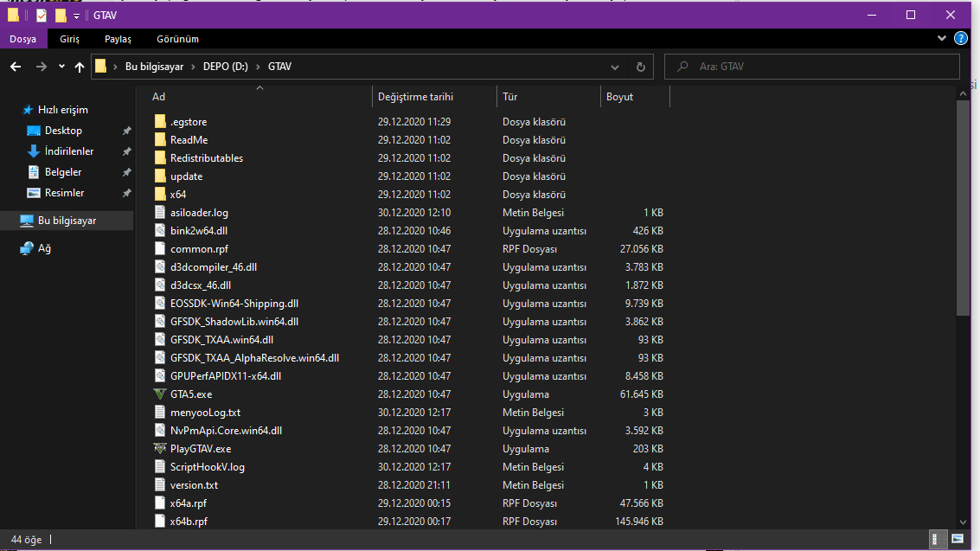Click the İndirilenler download icon
Screen dimensions: 980x551
click(34, 151)
